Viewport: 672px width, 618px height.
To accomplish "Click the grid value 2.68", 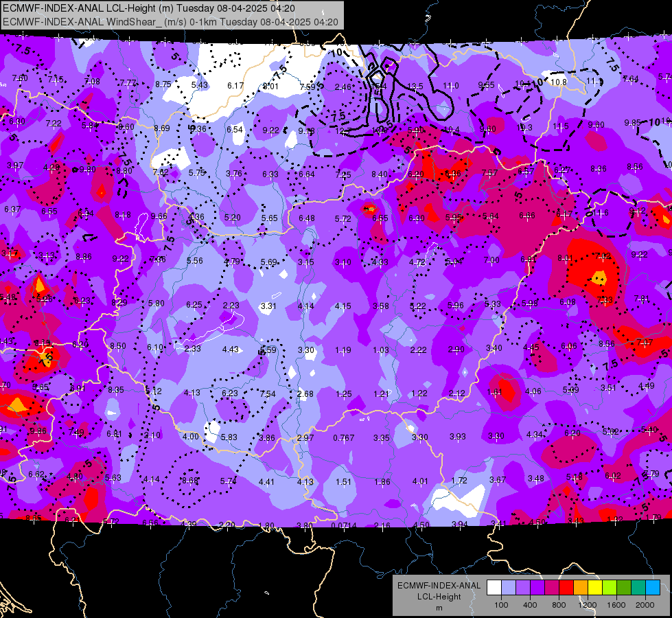I will tap(305, 393).
